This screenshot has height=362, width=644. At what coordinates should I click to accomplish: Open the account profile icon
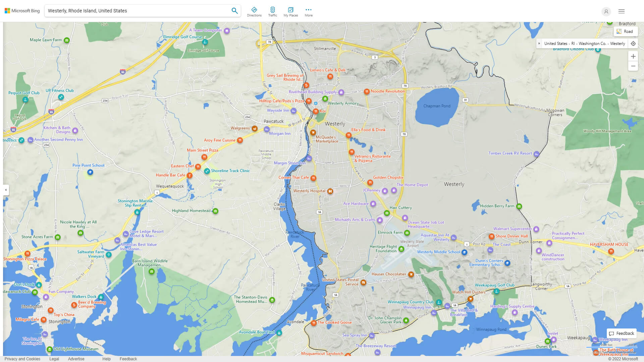[606, 11]
